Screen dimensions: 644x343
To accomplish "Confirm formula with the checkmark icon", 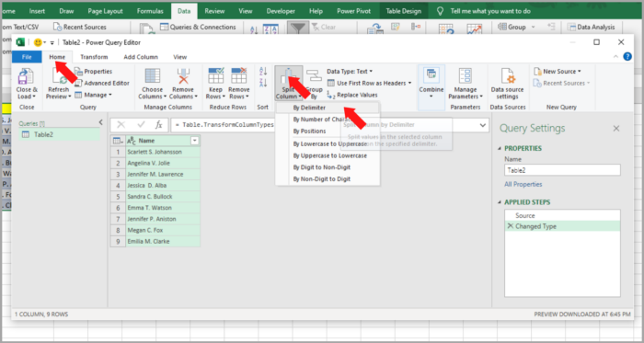I will (141, 125).
